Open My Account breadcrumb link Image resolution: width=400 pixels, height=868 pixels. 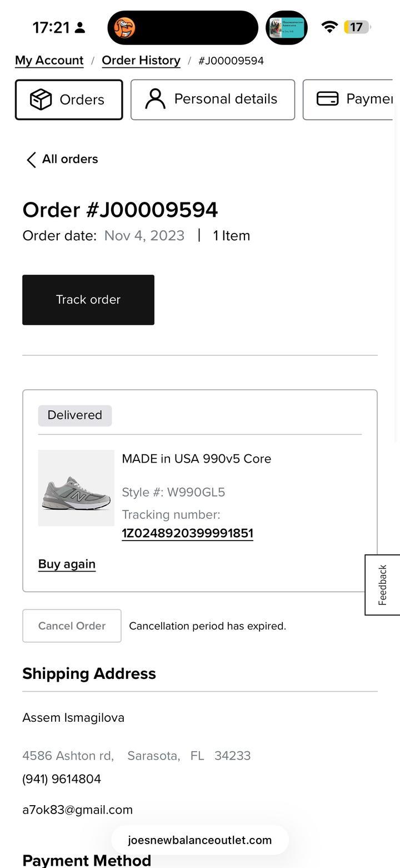pos(49,61)
